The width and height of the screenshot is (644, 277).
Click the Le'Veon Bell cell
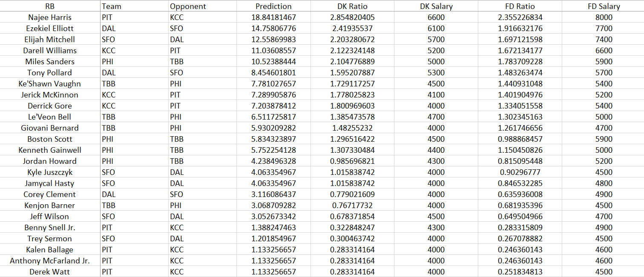(50, 117)
